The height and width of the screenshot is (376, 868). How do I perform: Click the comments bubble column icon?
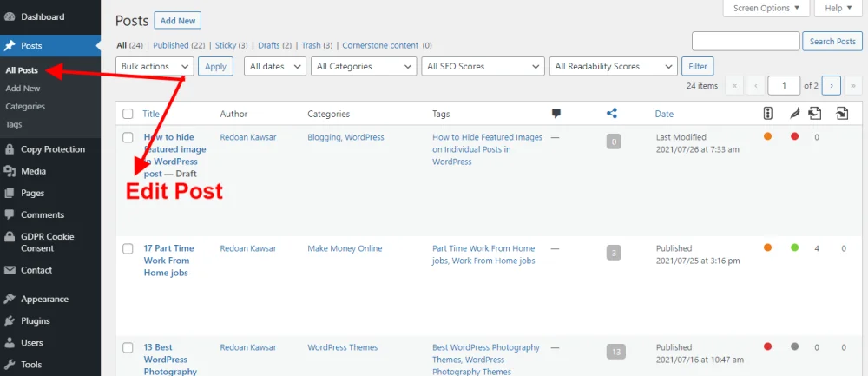click(556, 114)
